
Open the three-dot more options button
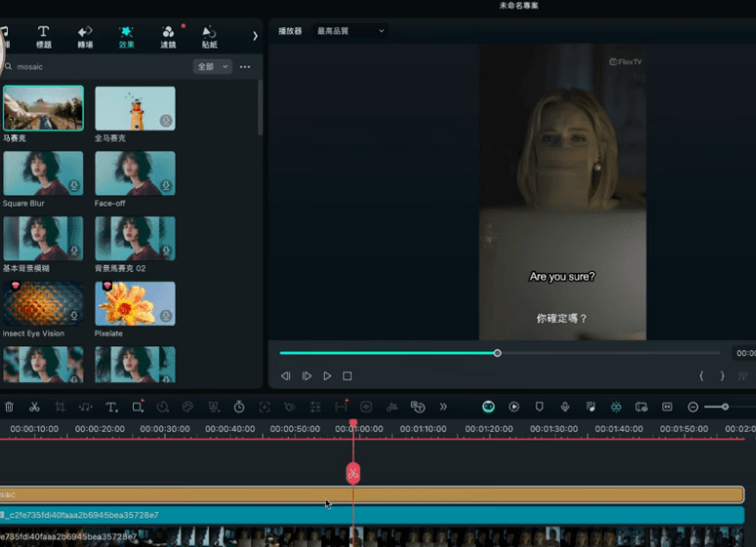(245, 67)
